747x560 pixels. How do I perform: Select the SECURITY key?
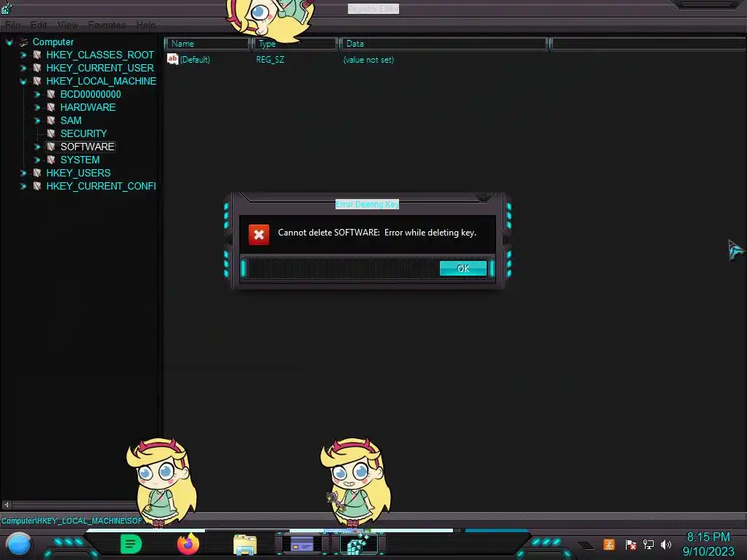[83, 133]
